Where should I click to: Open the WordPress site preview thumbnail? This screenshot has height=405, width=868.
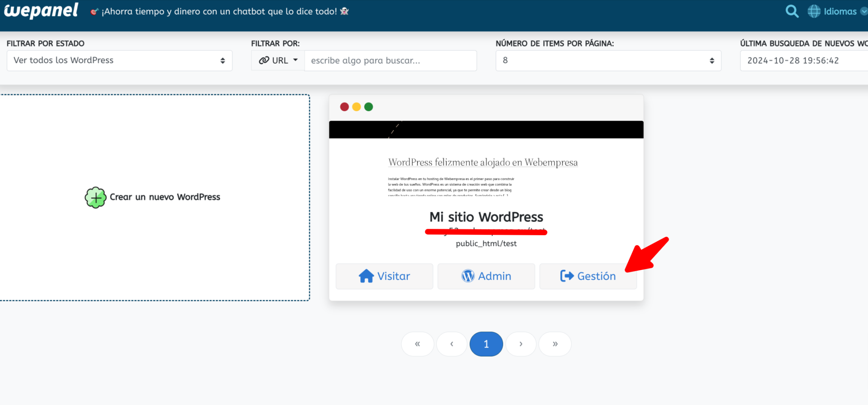486,159
